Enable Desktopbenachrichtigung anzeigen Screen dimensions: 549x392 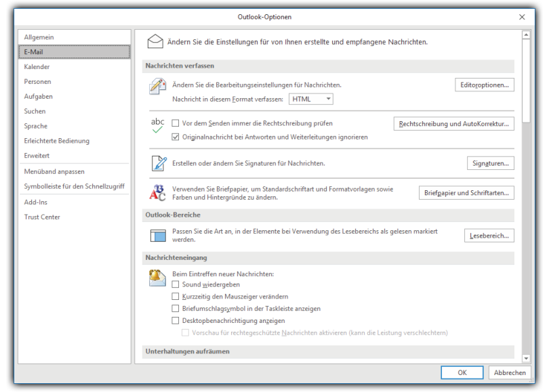[x=176, y=320]
